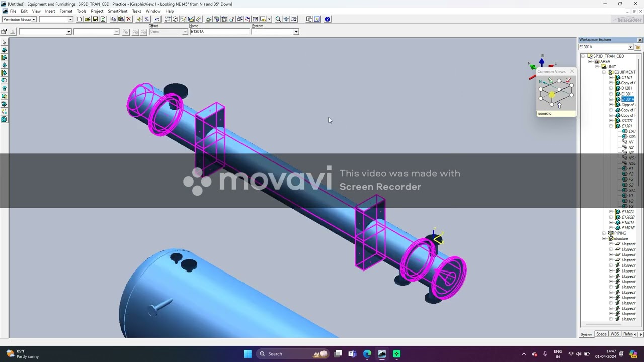
Task: Click the Zoom magnifier tool icon
Action: (x=278, y=19)
